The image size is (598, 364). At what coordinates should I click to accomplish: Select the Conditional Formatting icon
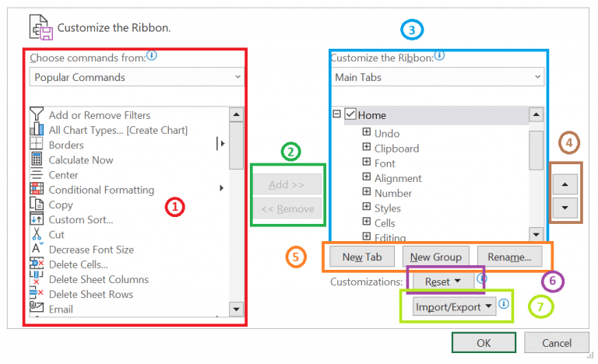pos(37,189)
